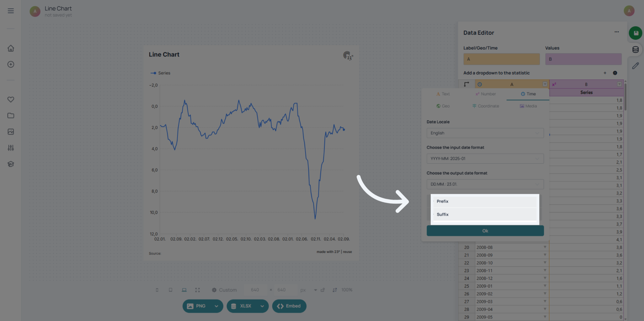Open favorites heart icon
Screen dimensions: 644x321
coord(11,99)
